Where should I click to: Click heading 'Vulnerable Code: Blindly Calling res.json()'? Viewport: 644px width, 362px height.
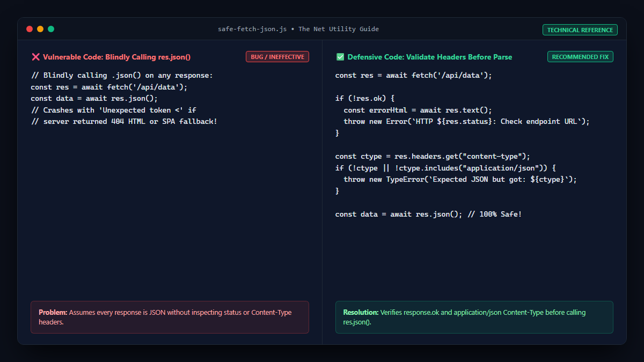[x=116, y=57]
